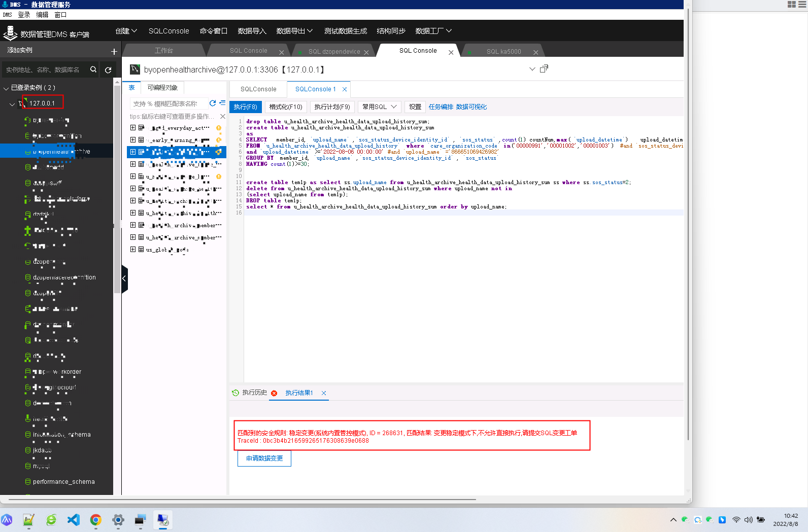Click the information_schema database icon
Image resolution: width=808 pixels, height=532 pixels.
pos(28,434)
